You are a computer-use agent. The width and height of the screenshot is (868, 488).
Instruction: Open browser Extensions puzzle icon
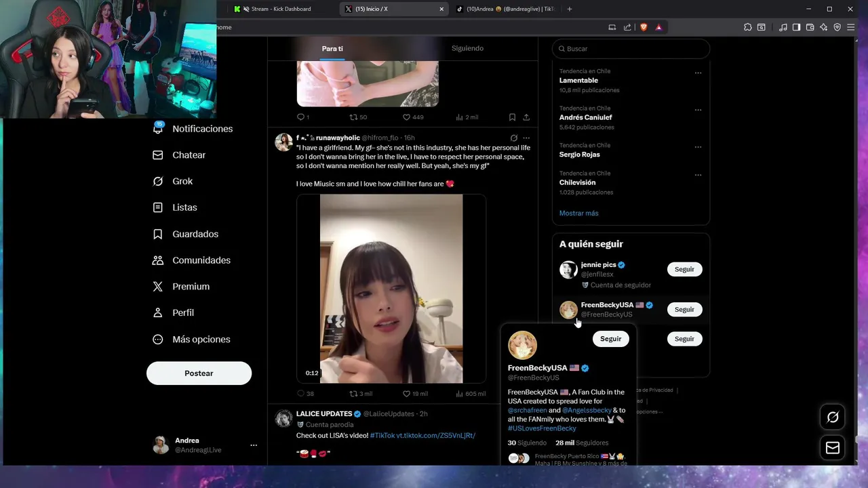coord(748,27)
